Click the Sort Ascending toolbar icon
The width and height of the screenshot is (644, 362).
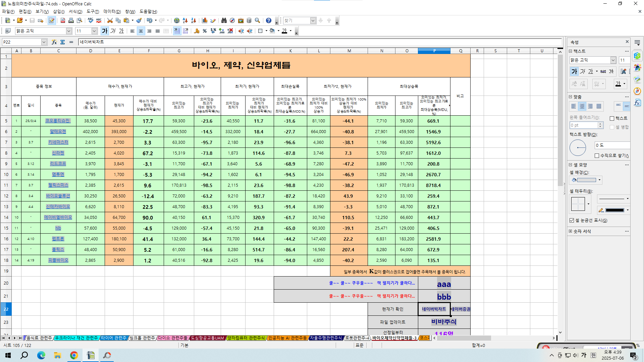click(x=185, y=21)
